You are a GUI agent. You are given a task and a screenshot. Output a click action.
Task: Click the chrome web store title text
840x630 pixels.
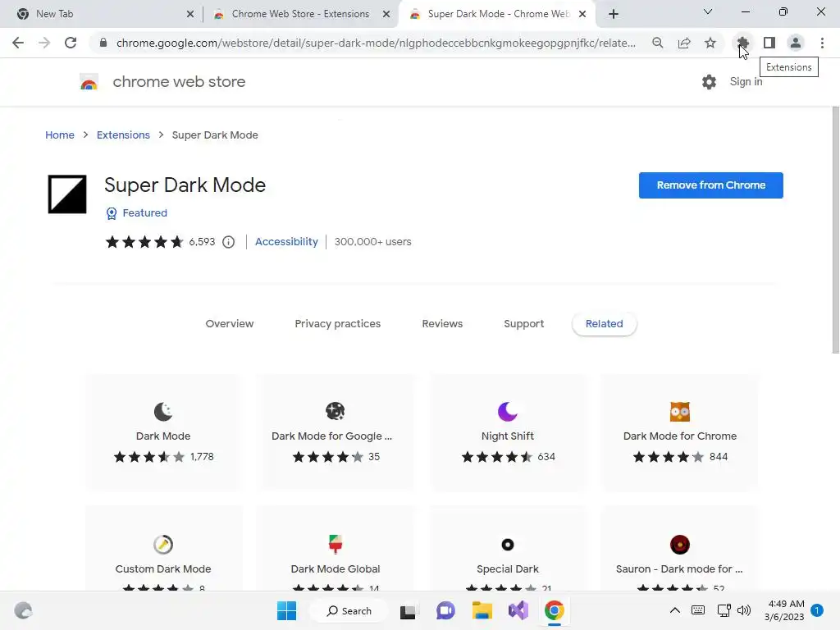179,82
